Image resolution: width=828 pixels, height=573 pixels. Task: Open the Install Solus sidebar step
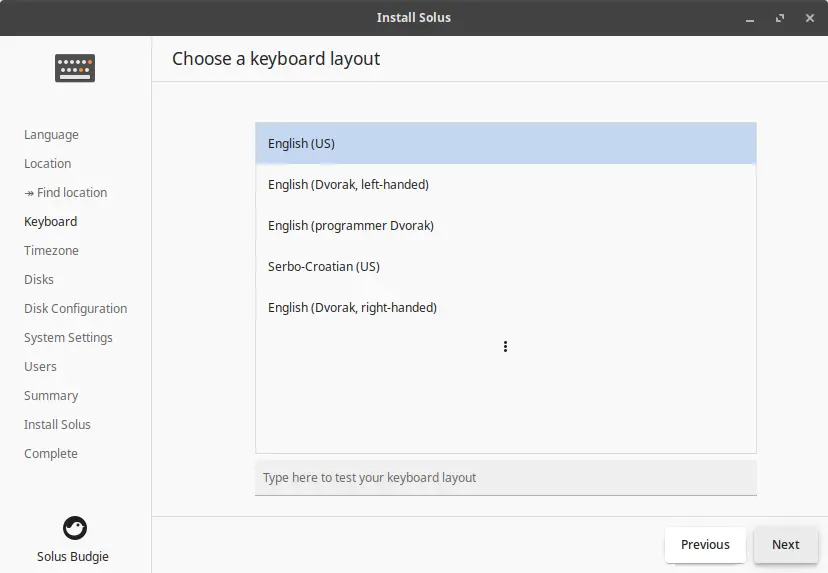(x=57, y=425)
